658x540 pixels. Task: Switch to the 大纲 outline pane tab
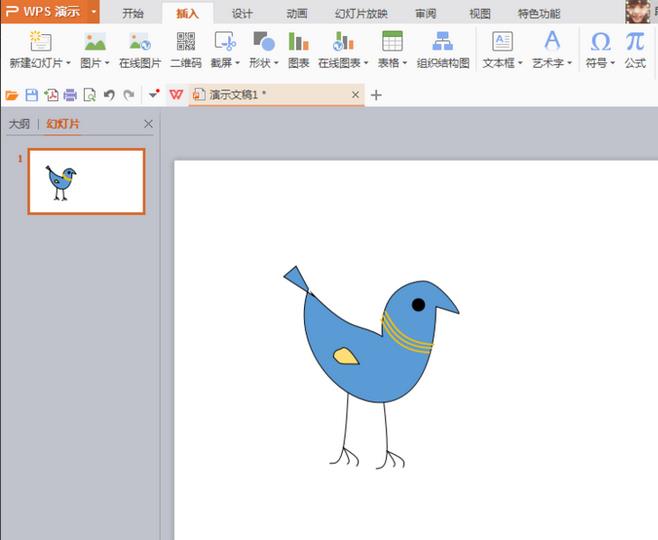[x=19, y=124]
